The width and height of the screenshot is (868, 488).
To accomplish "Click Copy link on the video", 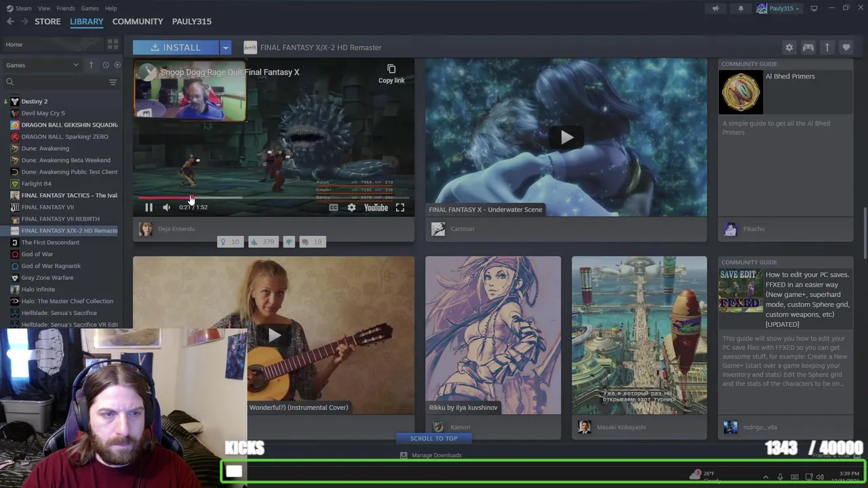I will click(x=391, y=74).
